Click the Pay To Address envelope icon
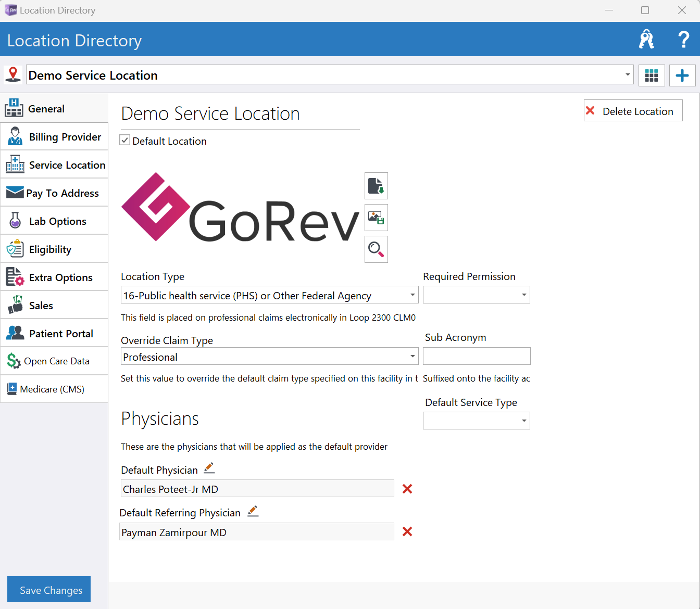The image size is (700, 609). 15,193
